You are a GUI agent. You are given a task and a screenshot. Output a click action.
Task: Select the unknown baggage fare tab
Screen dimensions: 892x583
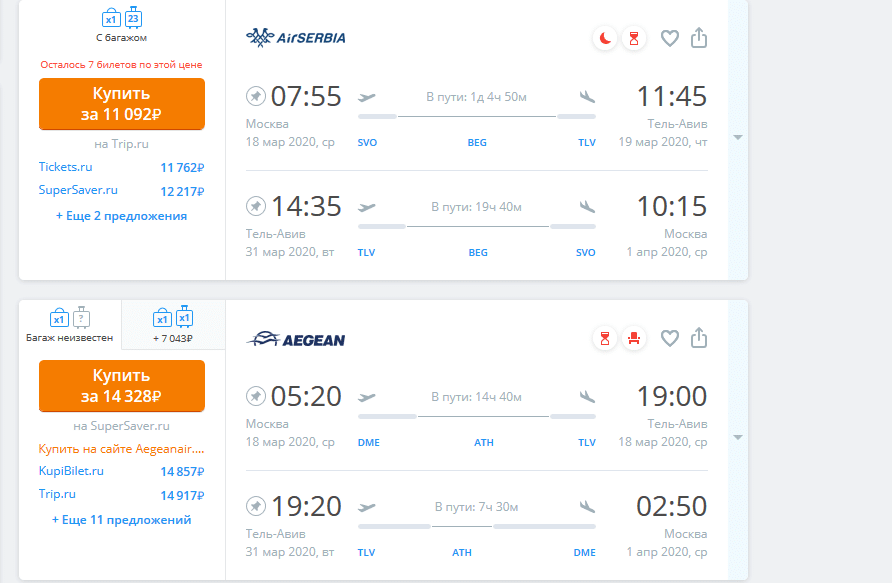[x=70, y=325]
